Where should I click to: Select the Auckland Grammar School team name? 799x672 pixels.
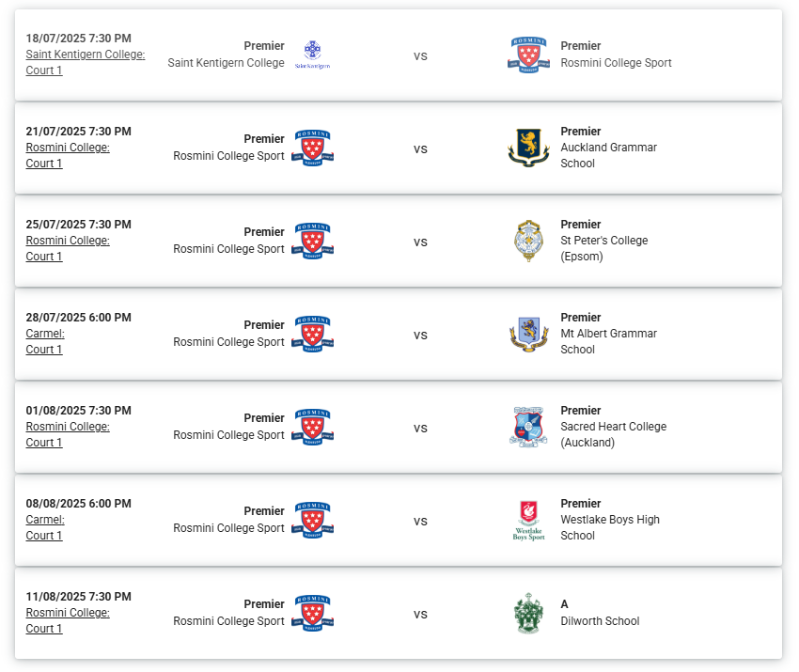point(609,155)
